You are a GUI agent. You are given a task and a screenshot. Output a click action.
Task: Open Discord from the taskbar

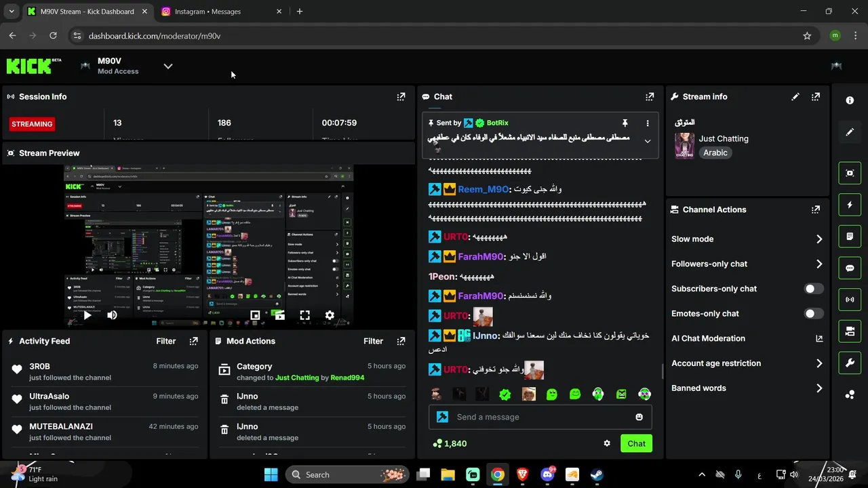click(548, 474)
